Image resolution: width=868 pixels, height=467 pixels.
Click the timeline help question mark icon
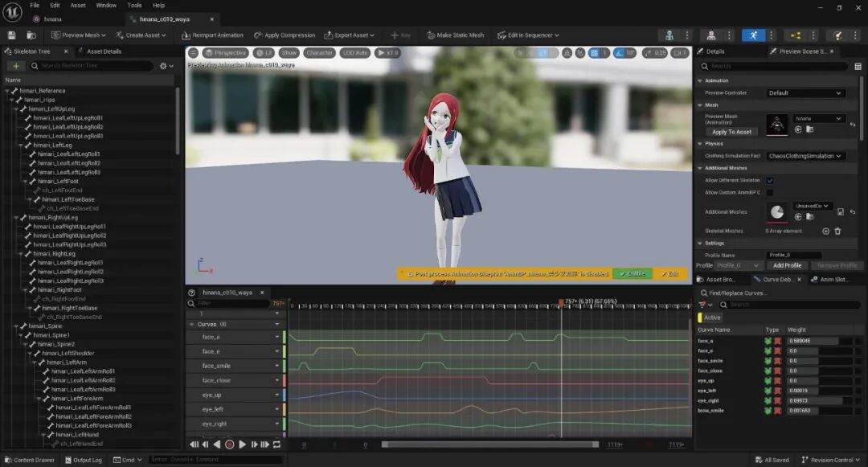pyautogui.click(x=191, y=293)
